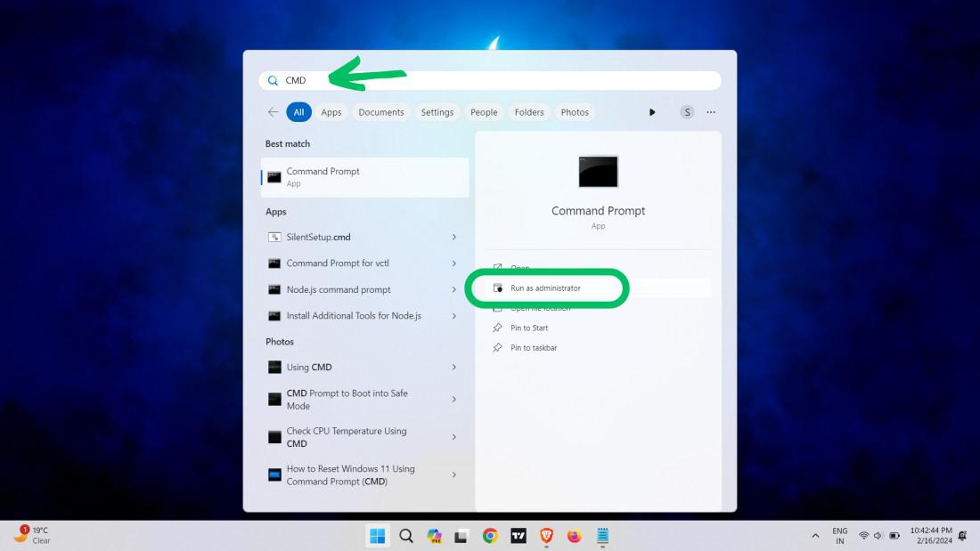This screenshot has width=980, height=551.
Task: Open taskbar Search magnifier
Action: point(406,536)
